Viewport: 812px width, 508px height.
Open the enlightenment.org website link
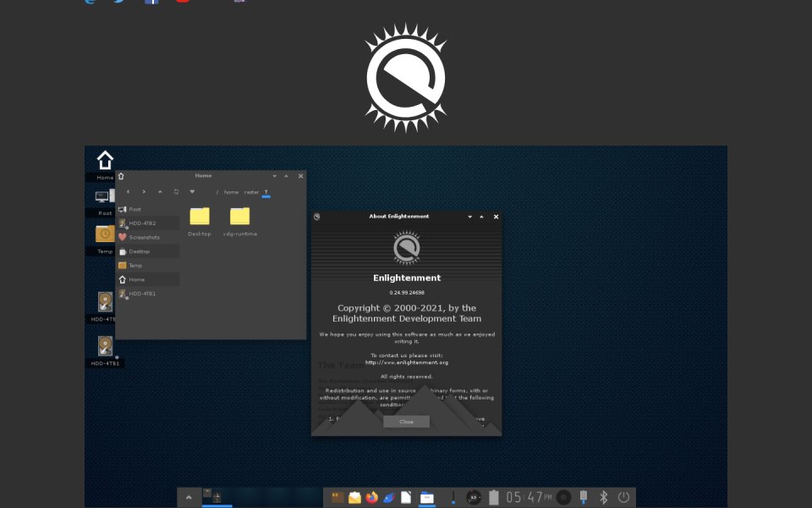(407, 362)
